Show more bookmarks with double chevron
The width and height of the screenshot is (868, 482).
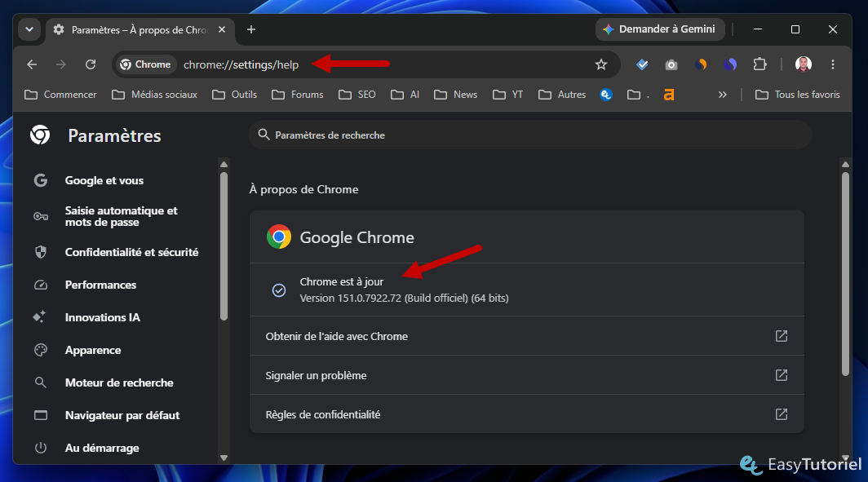(x=723, y=95)
